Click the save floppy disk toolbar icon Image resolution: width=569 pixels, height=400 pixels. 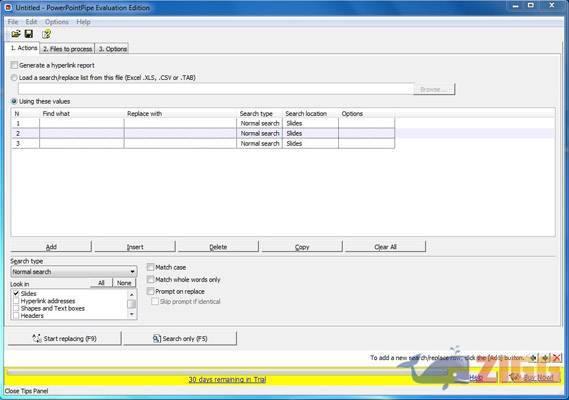click(29, 34)
